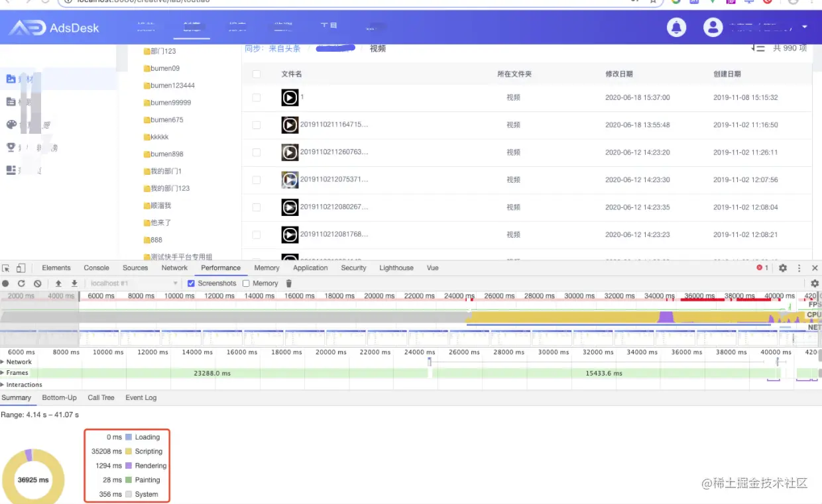This screenshot has width=822, height=504.
Task: Click the play thumbnail of file 1
Action: click(290, 97)
